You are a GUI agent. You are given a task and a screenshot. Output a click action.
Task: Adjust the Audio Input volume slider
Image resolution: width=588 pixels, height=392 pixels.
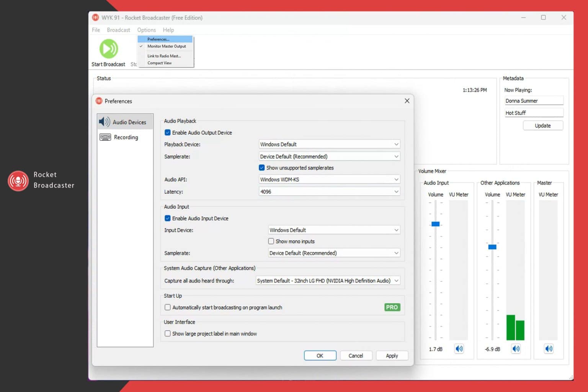coord(435,224)
